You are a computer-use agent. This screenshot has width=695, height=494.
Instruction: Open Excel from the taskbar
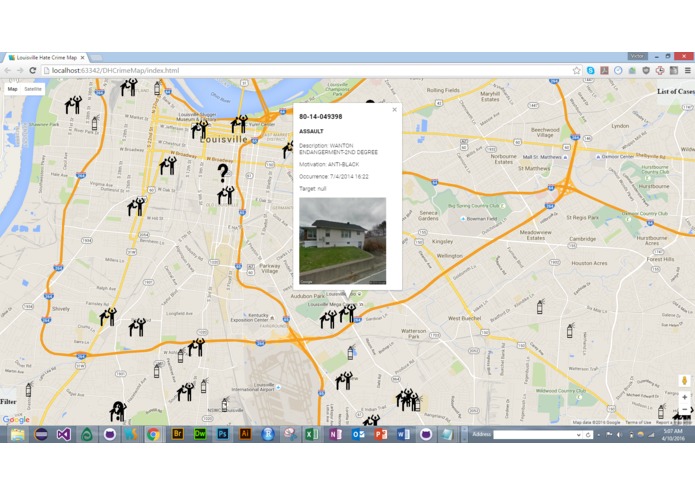312,434
